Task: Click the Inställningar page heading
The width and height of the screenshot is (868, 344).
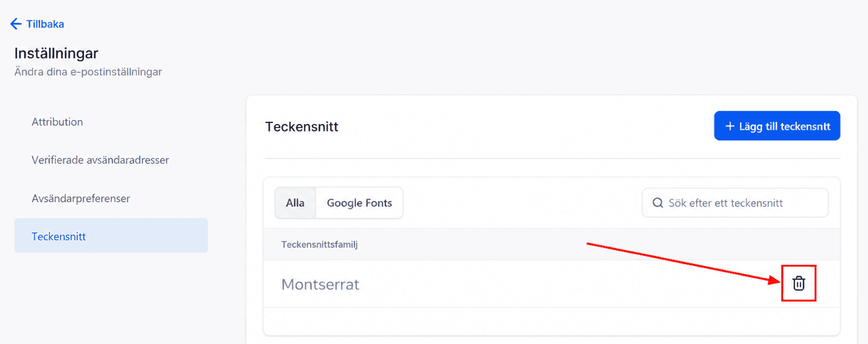Action: click(x=56, y=53)
